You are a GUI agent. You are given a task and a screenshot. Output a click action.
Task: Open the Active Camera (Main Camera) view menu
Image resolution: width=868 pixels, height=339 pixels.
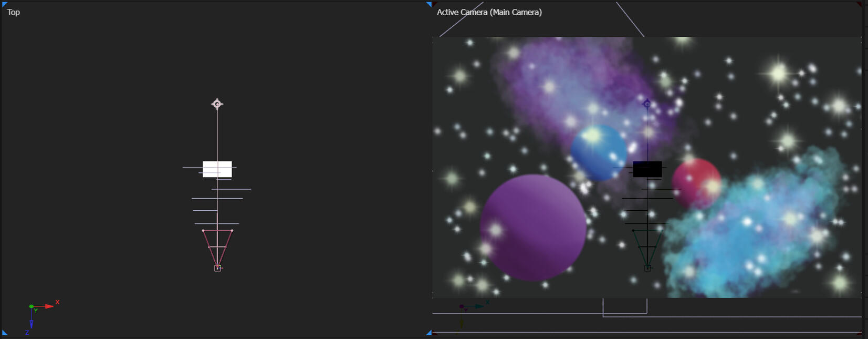[x=489, y=12]
